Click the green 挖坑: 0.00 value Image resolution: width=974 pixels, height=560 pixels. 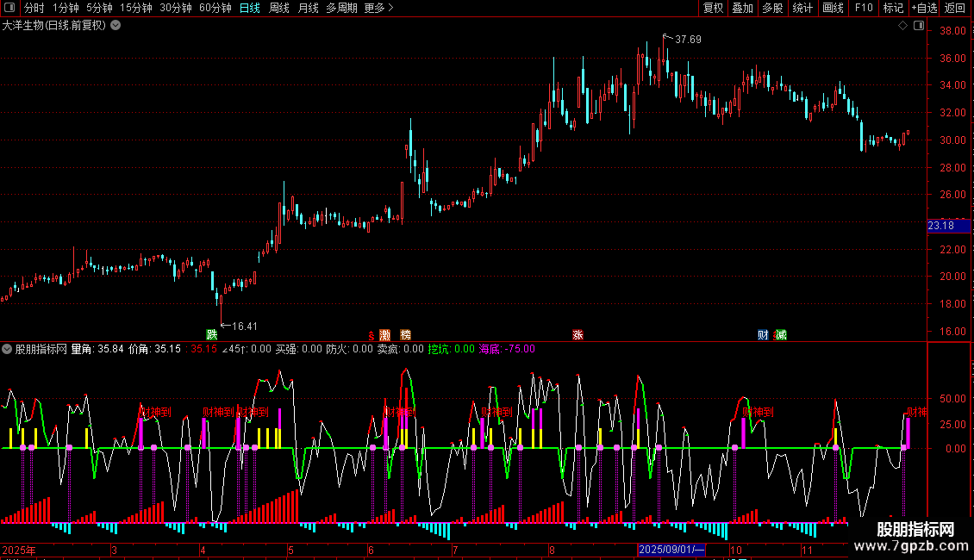click(x=451, y=349)
